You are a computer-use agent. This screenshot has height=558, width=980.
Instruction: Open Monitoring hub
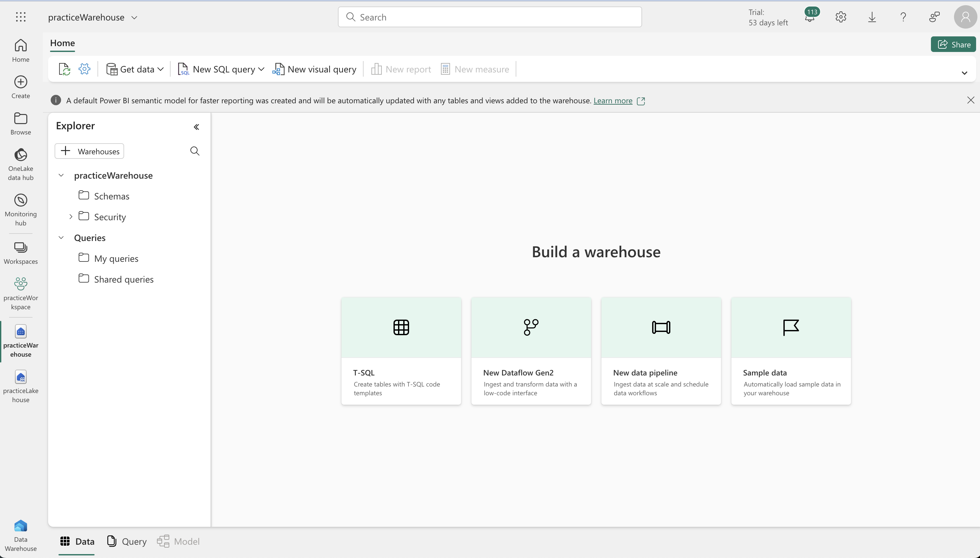coord(21,210)
